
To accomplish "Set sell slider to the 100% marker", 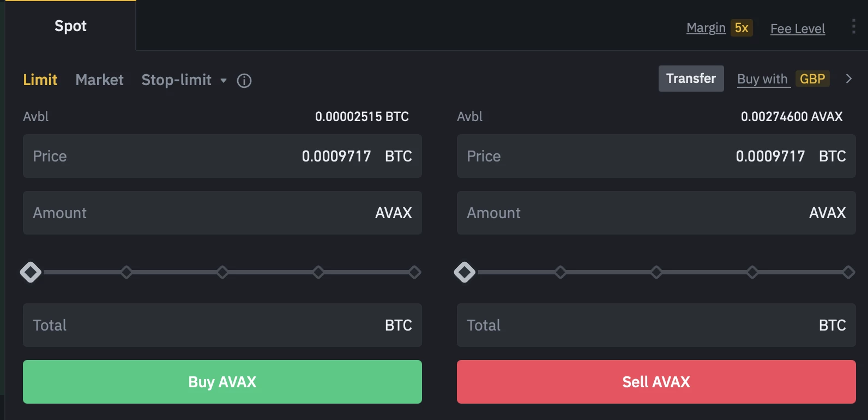I will click(848, 272).
